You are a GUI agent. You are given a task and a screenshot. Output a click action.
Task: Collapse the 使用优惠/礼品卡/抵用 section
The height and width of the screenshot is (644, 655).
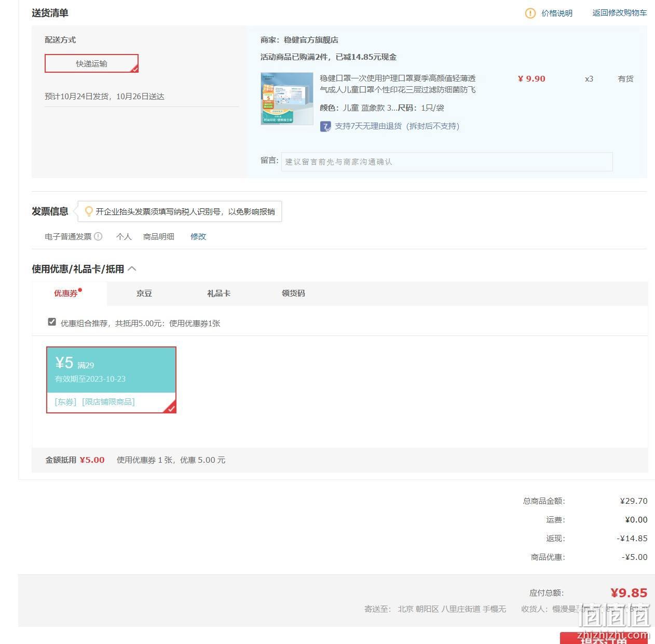pos(132,269)
